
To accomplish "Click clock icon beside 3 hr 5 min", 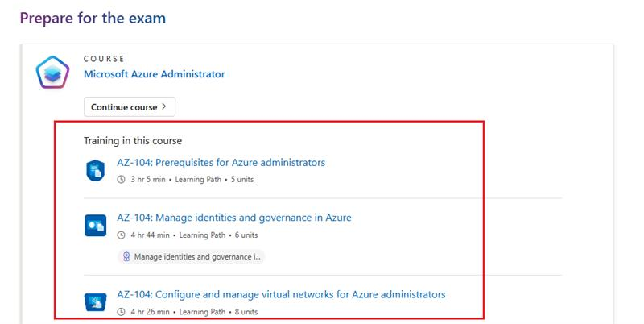I will tap(121, 179).
